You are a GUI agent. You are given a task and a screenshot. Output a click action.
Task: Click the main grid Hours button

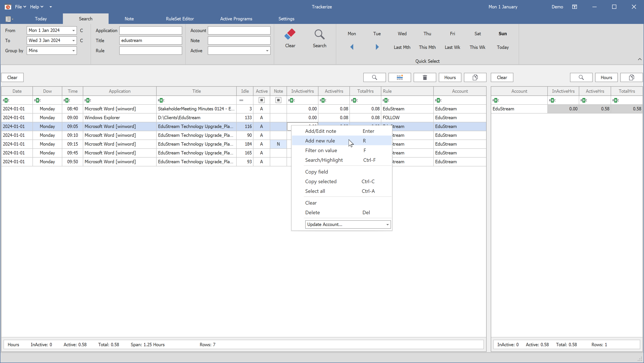pos(450,78)
